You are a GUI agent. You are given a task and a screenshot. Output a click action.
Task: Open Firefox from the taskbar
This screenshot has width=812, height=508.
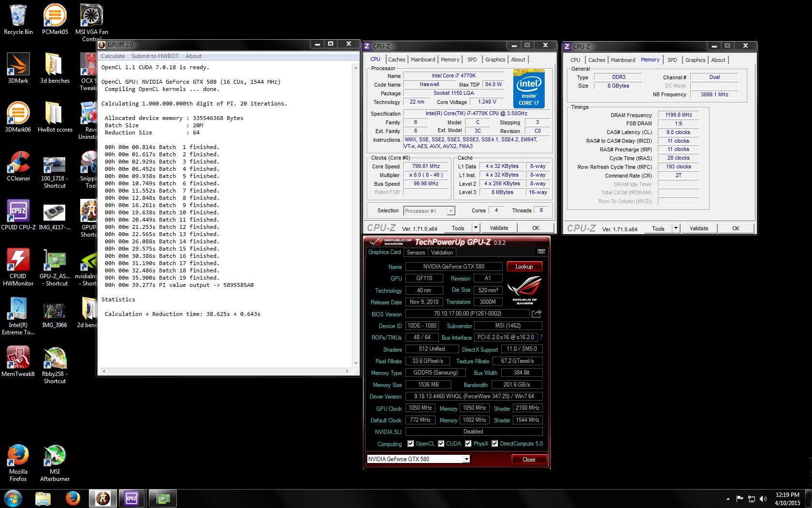pyautogui.click(x=72, y=498)
